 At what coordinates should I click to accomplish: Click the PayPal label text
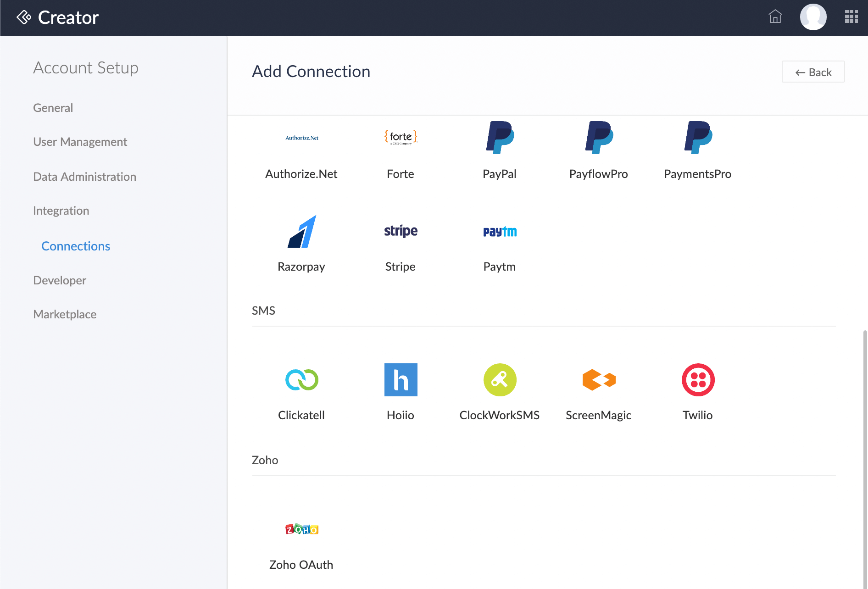(x=500, y=174)
